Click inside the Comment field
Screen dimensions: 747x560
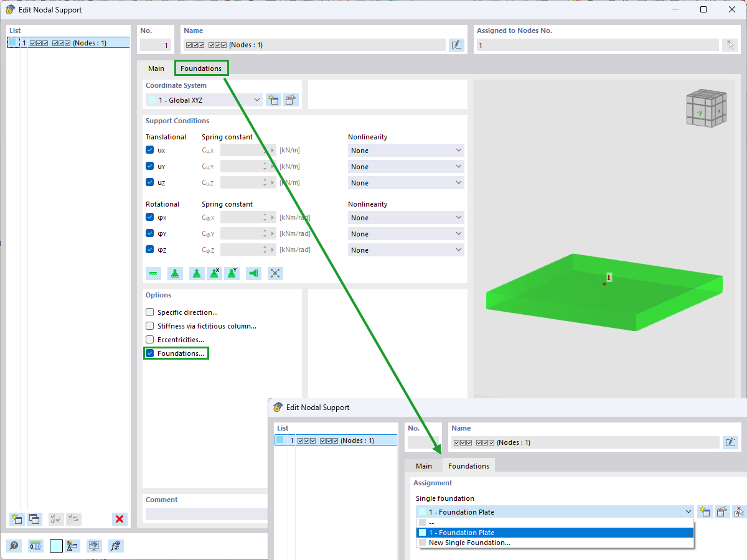205,514
